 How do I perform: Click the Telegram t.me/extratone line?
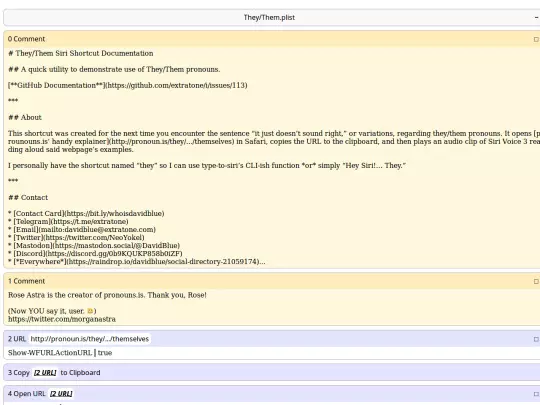coord(68,221)
